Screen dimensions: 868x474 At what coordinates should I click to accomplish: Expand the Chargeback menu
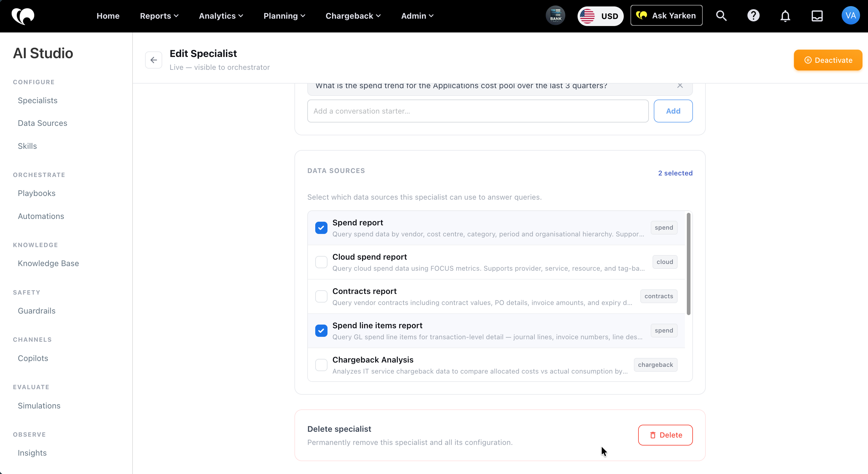tap(353, 16)
